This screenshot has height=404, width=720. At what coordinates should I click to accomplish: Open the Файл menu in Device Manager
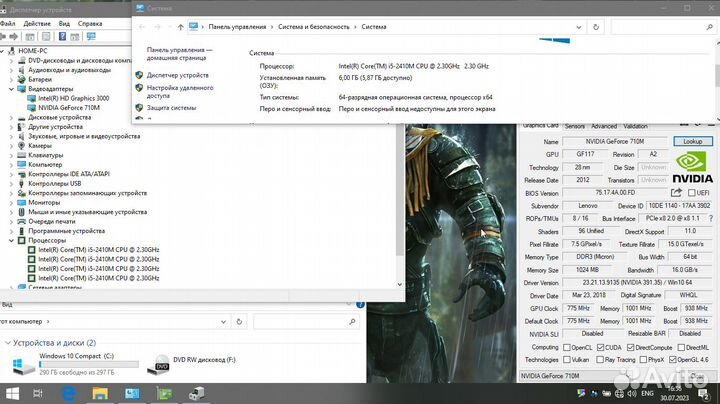pyautogui.click(x=7, y=23)
